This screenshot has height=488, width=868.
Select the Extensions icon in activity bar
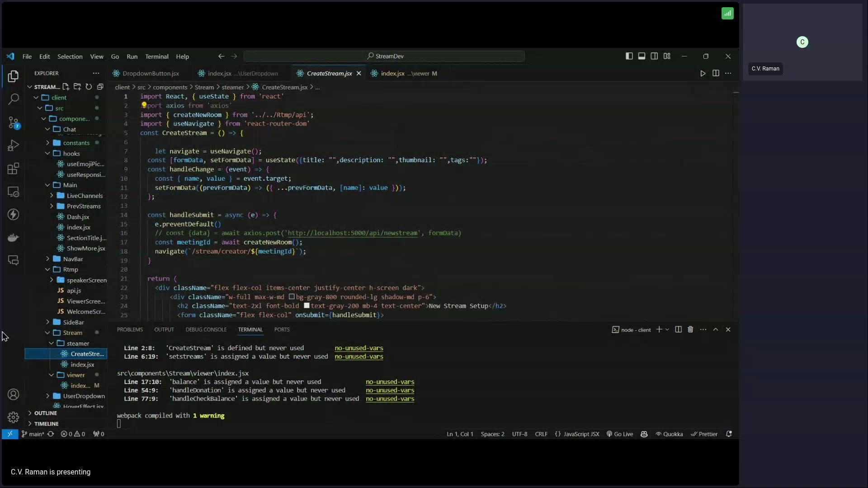[13, 169]
